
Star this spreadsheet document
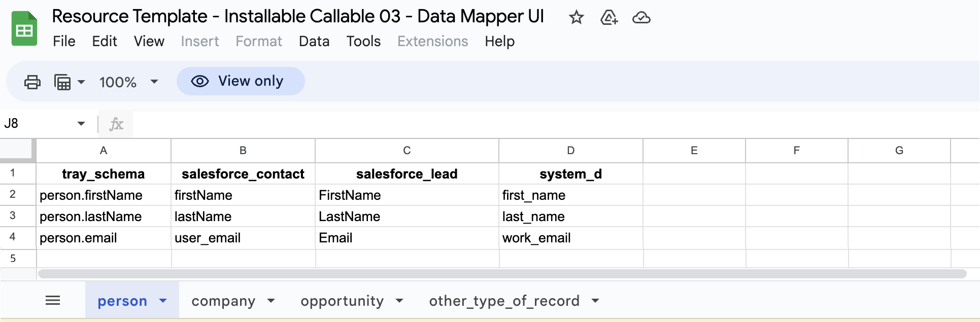(x=576, y=18)
